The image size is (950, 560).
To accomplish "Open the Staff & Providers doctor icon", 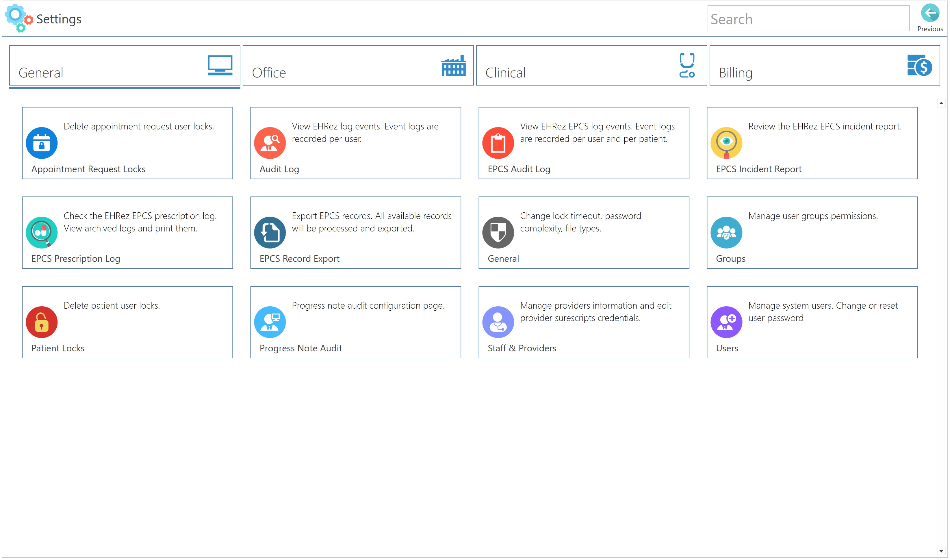I will [x=498, y=322].
